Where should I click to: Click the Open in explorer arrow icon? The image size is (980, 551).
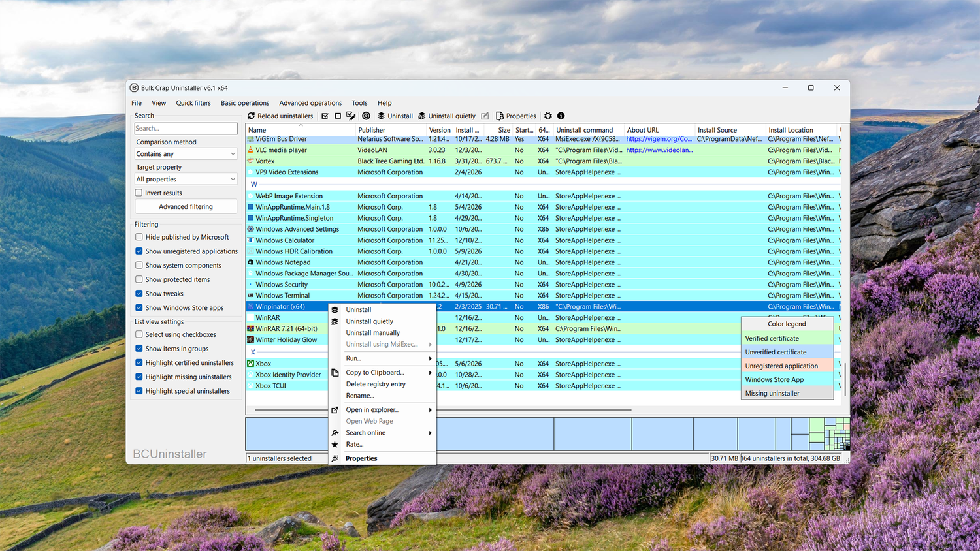335,410
